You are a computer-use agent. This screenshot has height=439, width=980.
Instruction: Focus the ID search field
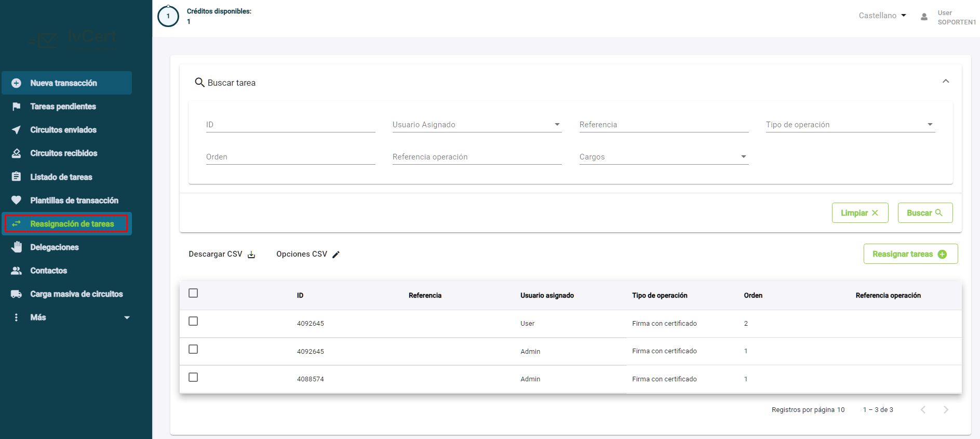tap(290, 125)
